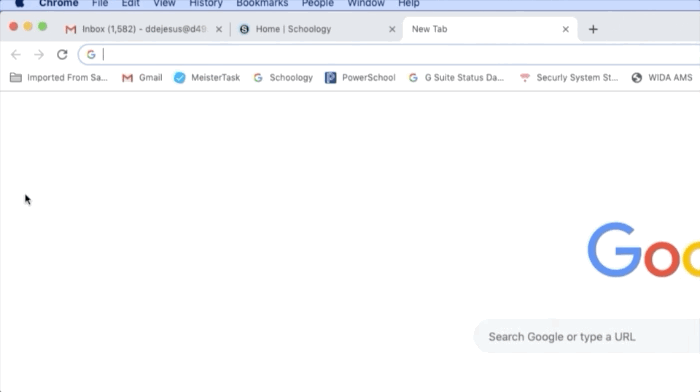Open the Bookmarks menu

click(262, 4)
